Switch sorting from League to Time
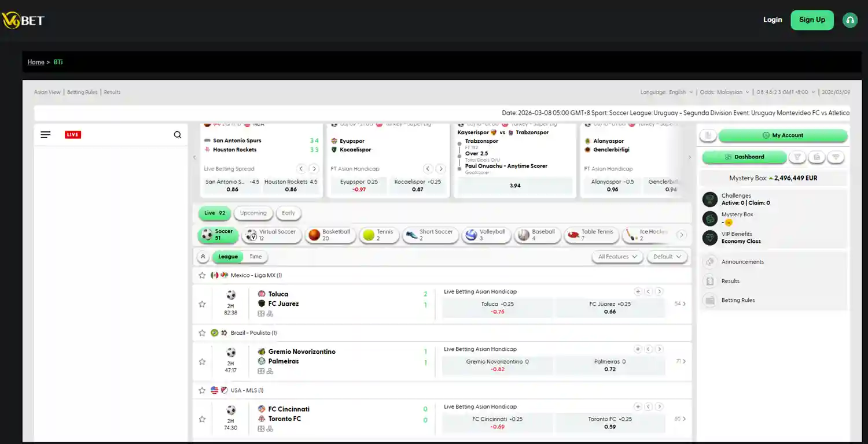This screenshot has width=868, height=444. coord(255,256)
